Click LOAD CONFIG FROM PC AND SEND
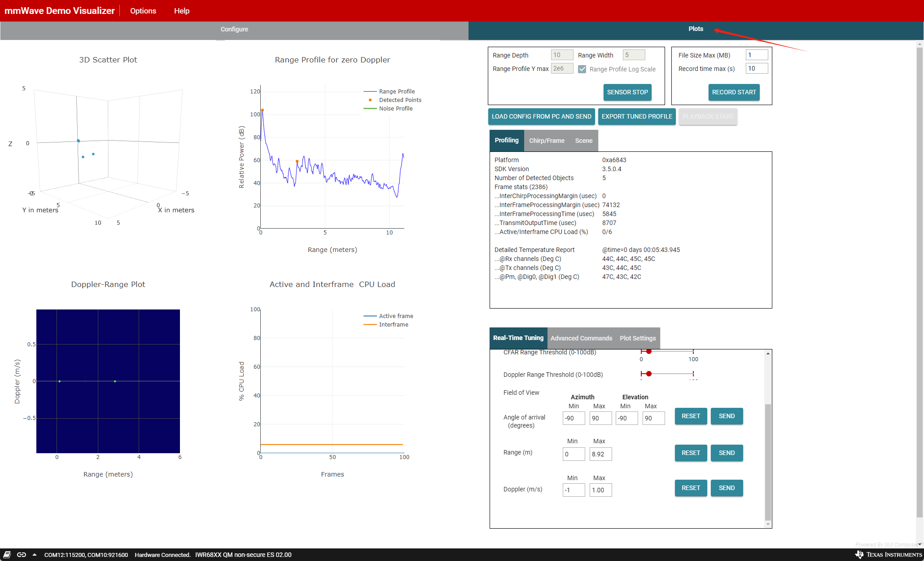The height and width of the screenshot is (561, 924). click(541, 116)
